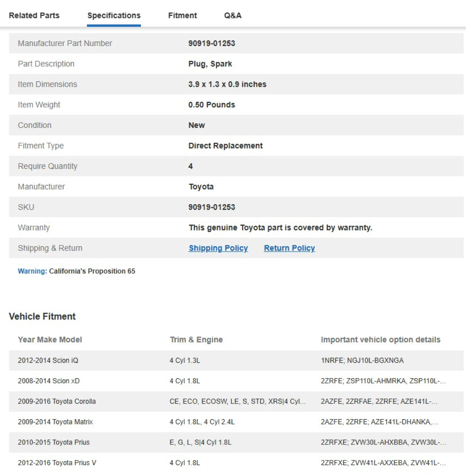Click the 'Item Dimensions' label
Image resolution: width=466 pixels, height=476 pixels.
click(x=47, y=84)
